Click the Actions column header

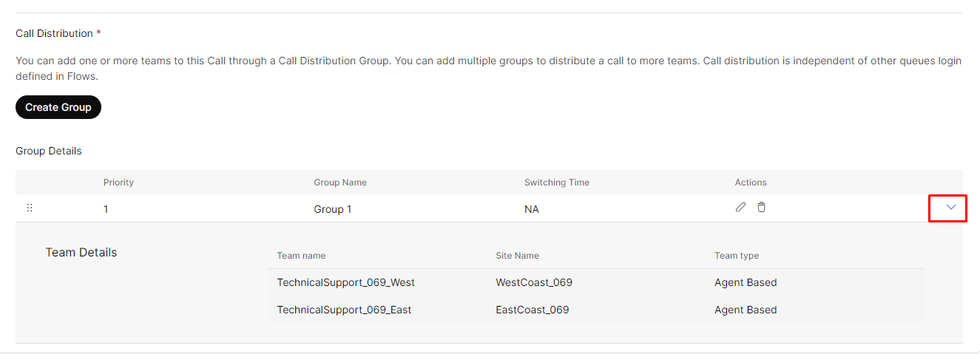click(x=751, y=183)
